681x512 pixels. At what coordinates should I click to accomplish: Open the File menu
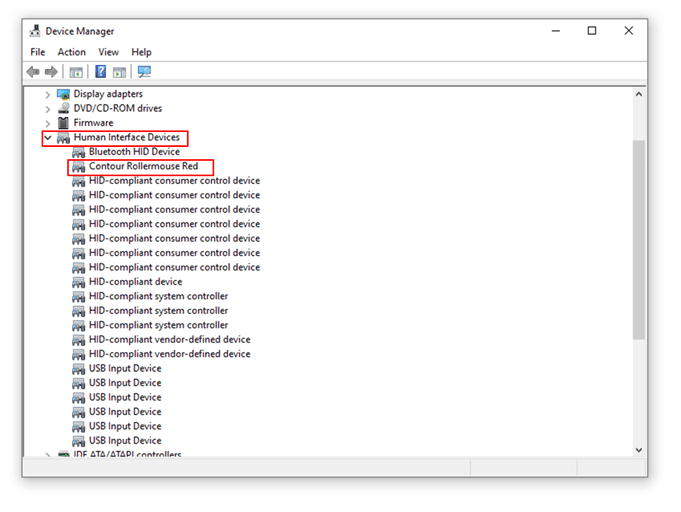(38, 52)
